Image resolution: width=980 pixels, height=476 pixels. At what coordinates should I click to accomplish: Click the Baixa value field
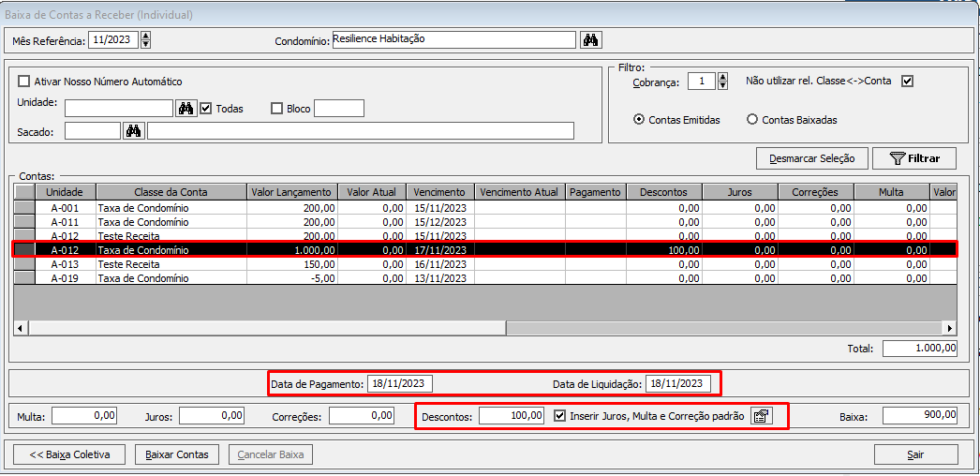pyautogui.click(x=920, y=415)
